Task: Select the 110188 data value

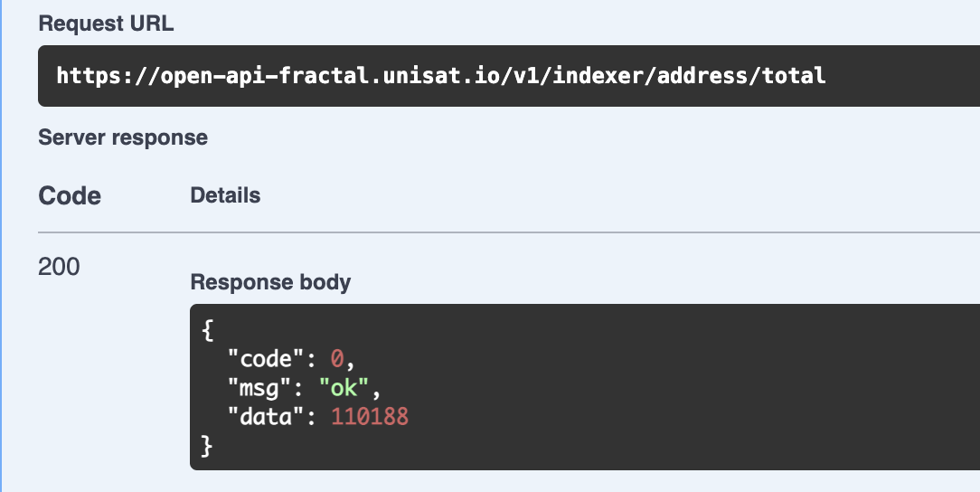Action: (370, 417)
